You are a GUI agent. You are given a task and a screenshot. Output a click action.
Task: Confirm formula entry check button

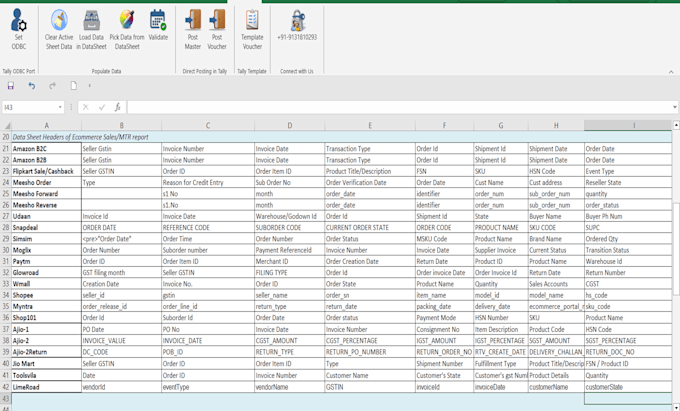pos(102,107)
